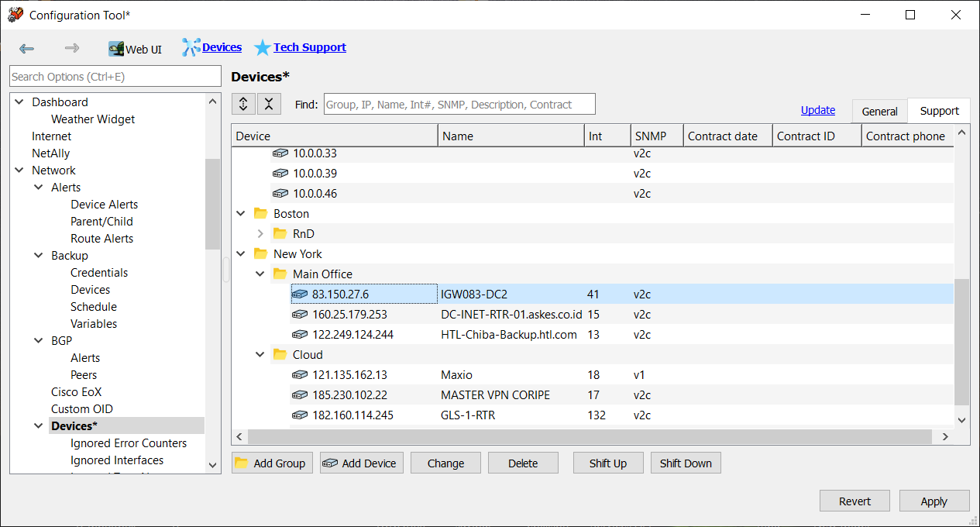Image resolution: width=980 pixels, height=527 pixels.
Task: Click the right arrow of the horizontal scrollbar
Action: (945, 436)
